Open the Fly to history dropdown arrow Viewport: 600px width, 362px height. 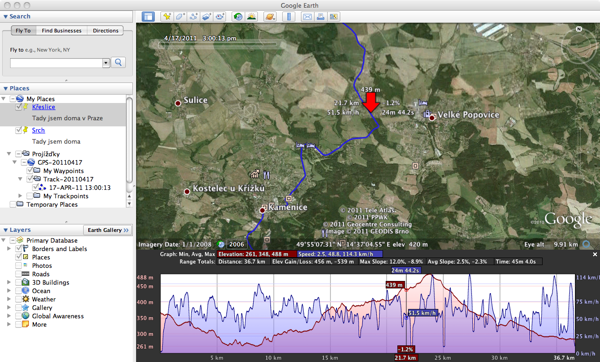coord(106,63)
